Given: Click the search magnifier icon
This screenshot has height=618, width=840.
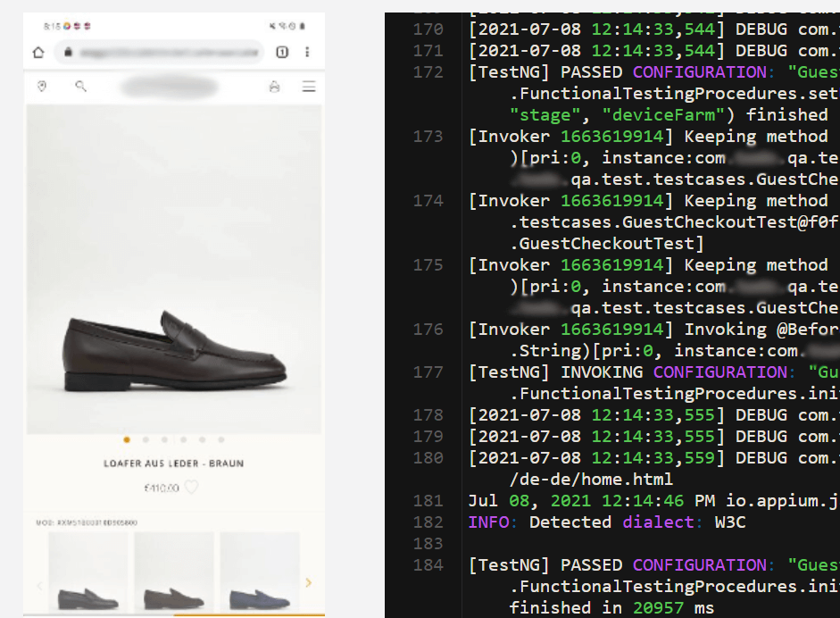Looking at the screenshot, I should tap(80, 86).
